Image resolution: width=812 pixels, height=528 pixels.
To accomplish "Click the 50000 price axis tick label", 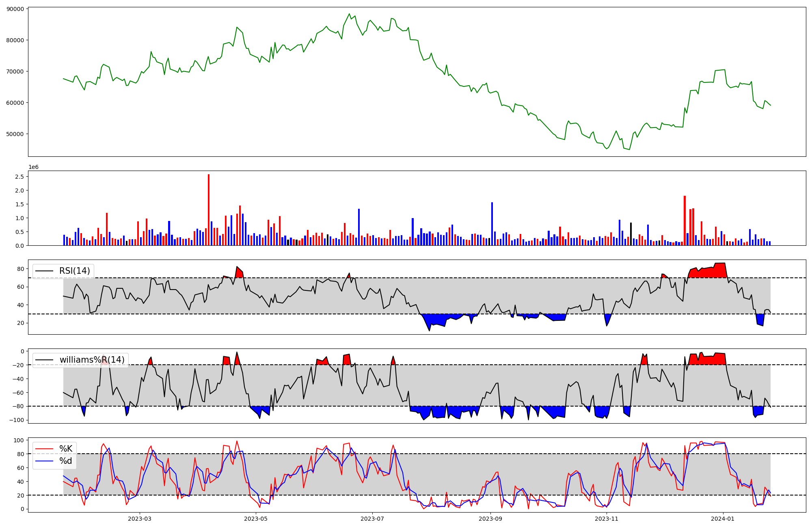I will click(15, 134).
